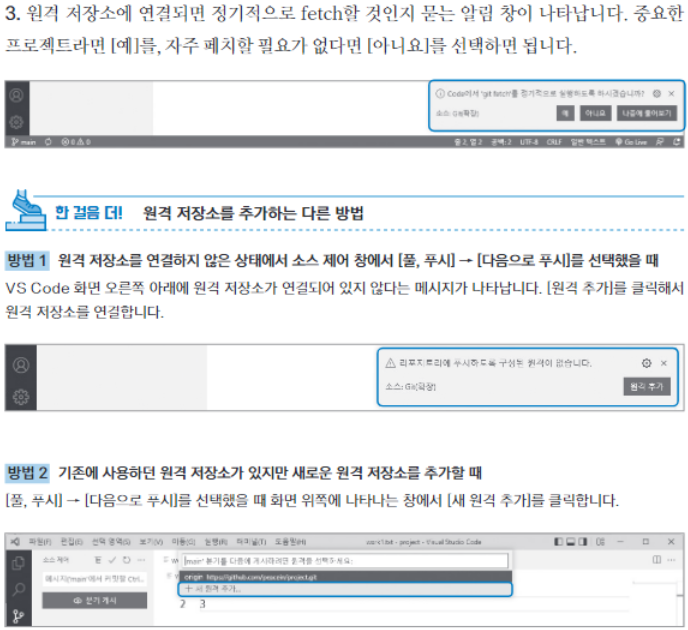Click the 원격 추가 button

[x=647, y=387]
